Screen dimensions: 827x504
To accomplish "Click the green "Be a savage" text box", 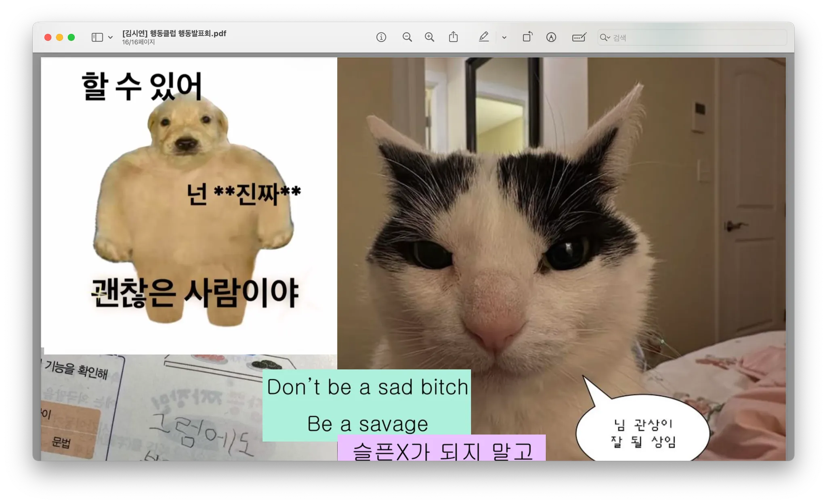I will pos(366,405).
